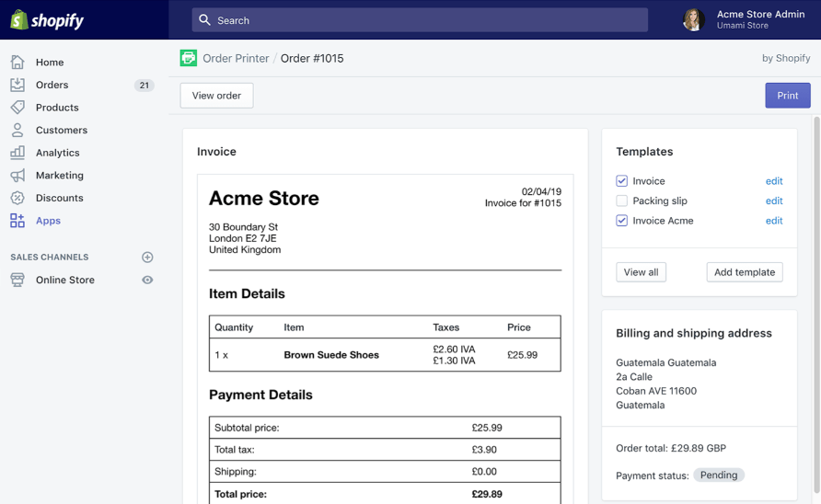The height and width of the screenshot is (504, 821).
Task: Click the invoice date 02/04/19
Action: click(x=541, y=191)
